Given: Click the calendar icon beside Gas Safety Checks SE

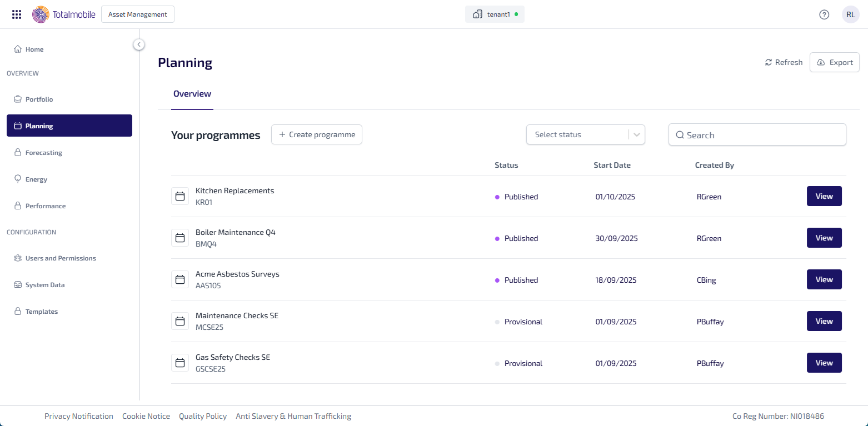Looking at the screenshot, I should [x=180, y=363].
